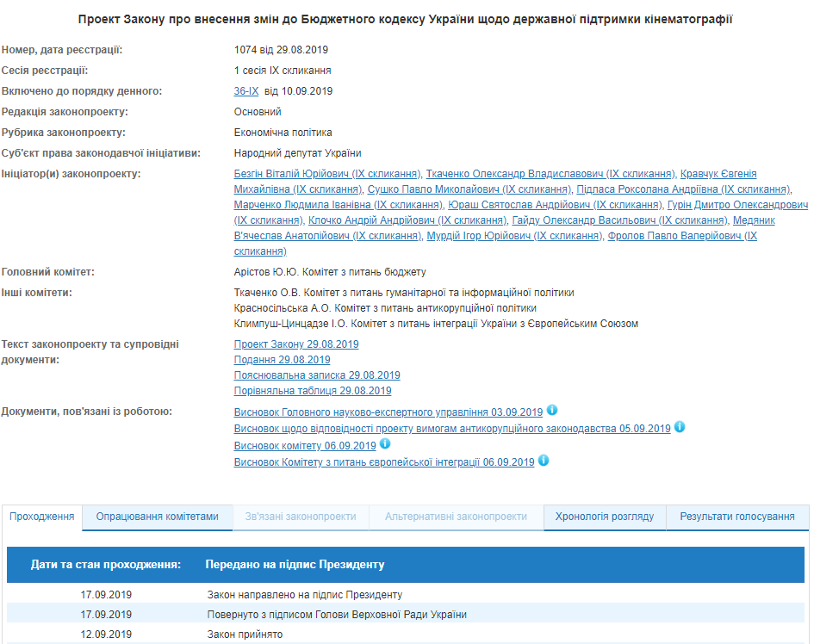814x644 pixels.
Task: Open Проект Закону 29.08.2019 document
Action: [296, 344]
